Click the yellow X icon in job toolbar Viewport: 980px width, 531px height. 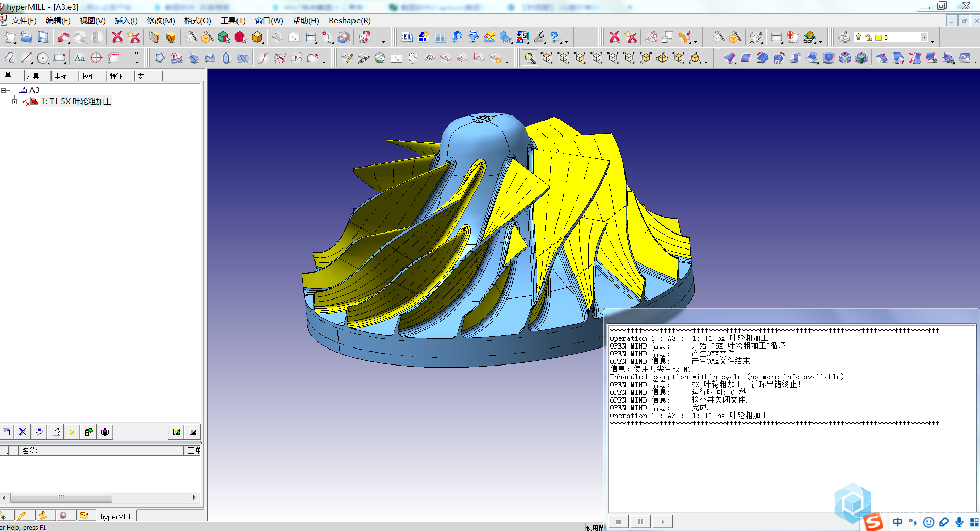click(x=72, y=432)
